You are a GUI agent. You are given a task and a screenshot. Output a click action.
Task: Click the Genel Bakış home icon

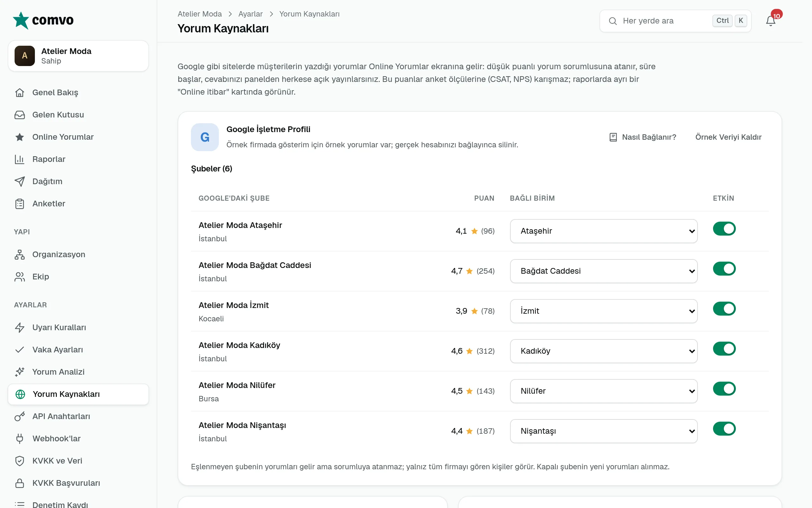(x=19, y=92)
